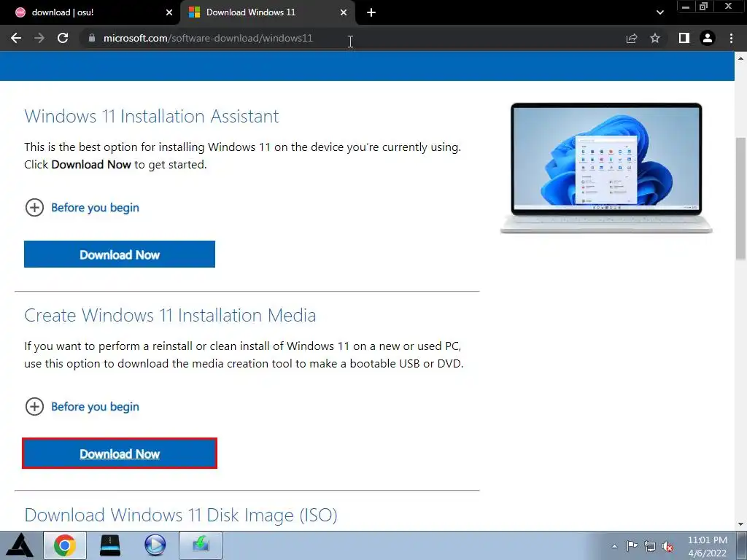Open the taskbar start menu logo
747x560 pixels.
(20, 545)
